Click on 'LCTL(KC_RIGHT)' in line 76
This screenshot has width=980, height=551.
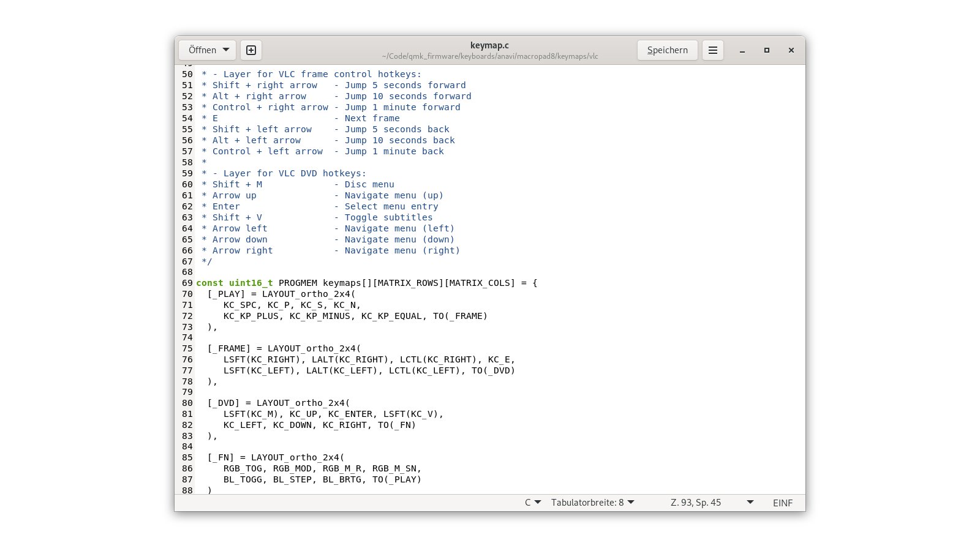[x=439, y=359]
